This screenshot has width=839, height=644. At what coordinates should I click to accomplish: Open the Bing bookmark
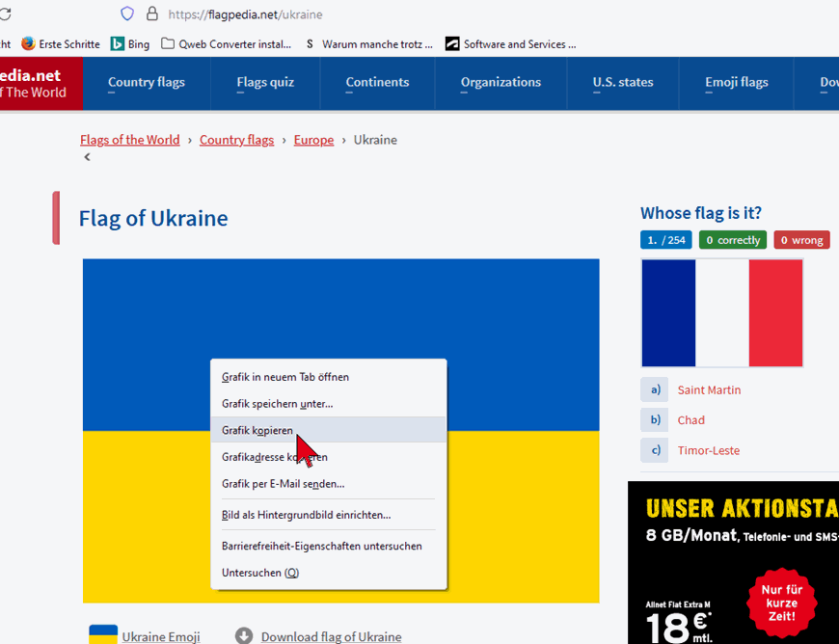(130, 43)
